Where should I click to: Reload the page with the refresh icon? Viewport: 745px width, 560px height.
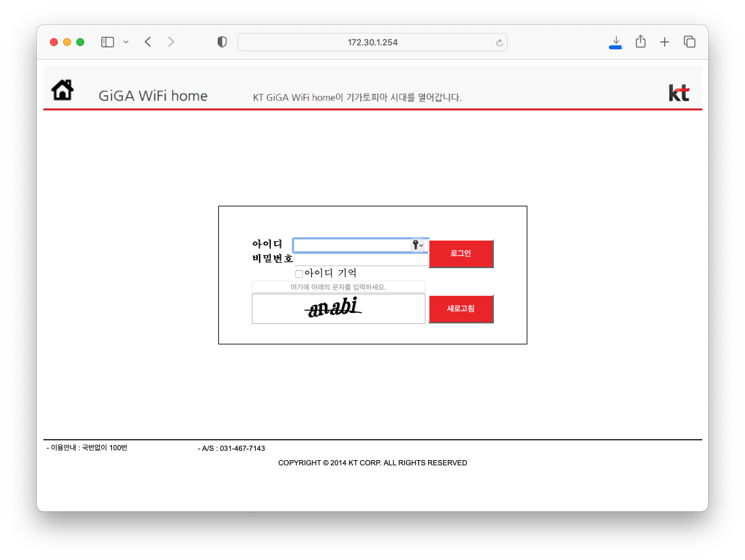pyautogui.click(x=499, y=43)
